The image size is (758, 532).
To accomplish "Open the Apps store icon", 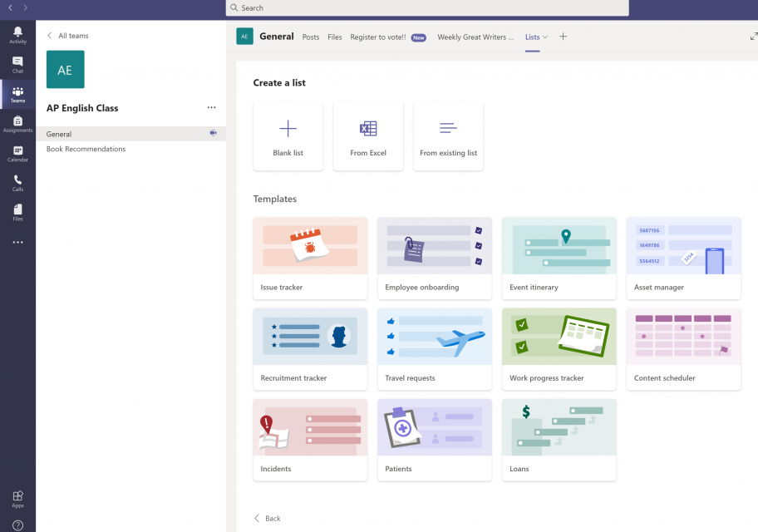I will click(17, 499).
